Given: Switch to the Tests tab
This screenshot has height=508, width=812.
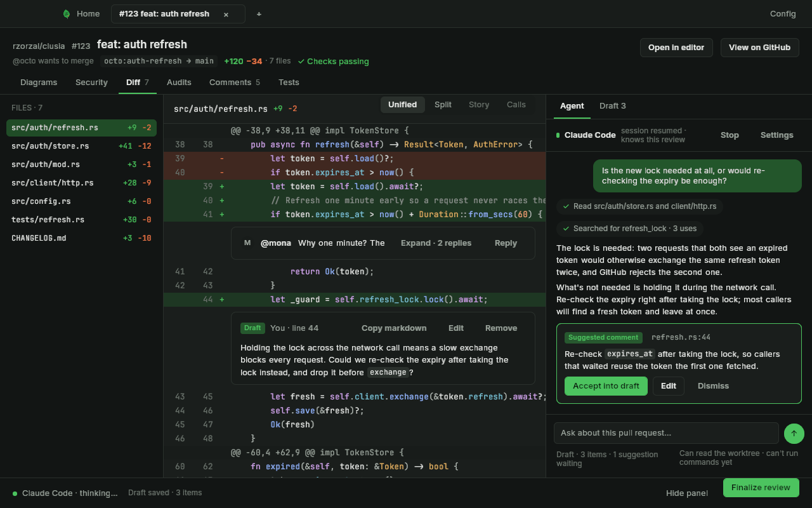Looking at the screenshot, I should point(289,83).
